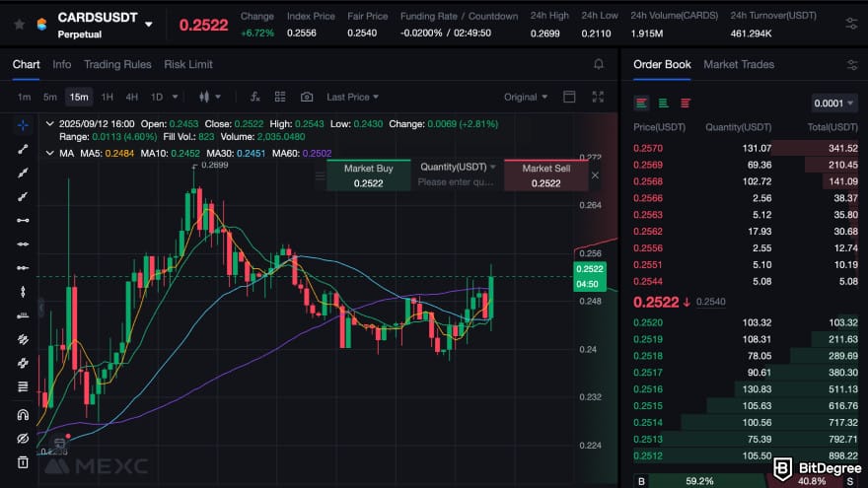Image resolution: width=868 pixels, height=488 pixels.
Task: Select the fifth drawing tool in the chart sidebar
Action: tap(23, 220)
